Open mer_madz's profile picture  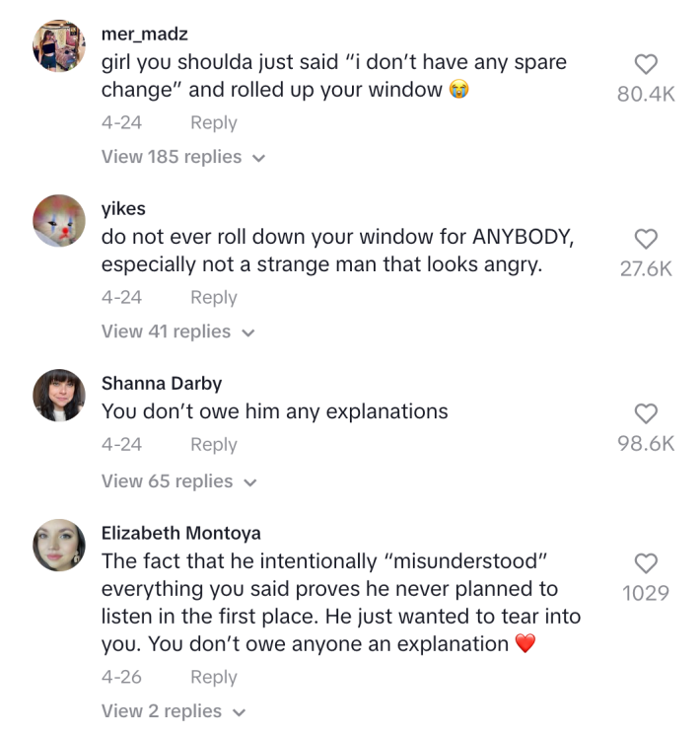(59, 45)
